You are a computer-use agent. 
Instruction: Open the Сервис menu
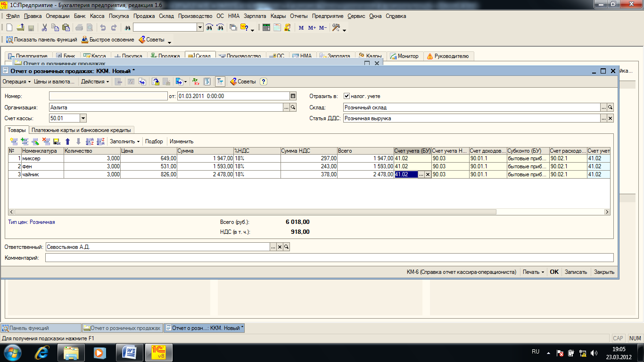pos(356,16)
